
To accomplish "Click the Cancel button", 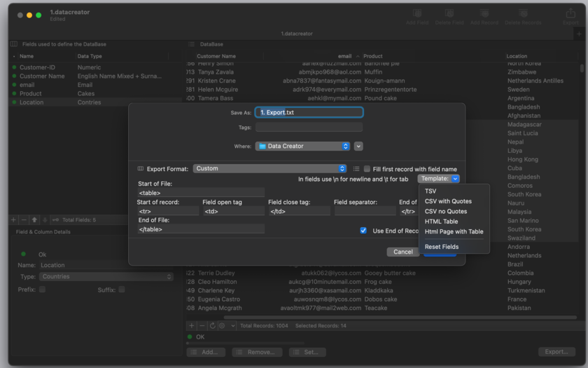I will click(x=403, y=252).
